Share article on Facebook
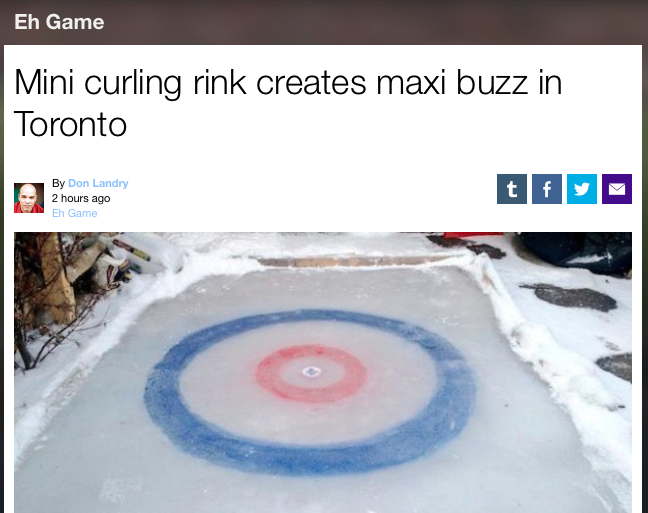The height and width of the screenshot is (513, 648). (x=547, y=189)
